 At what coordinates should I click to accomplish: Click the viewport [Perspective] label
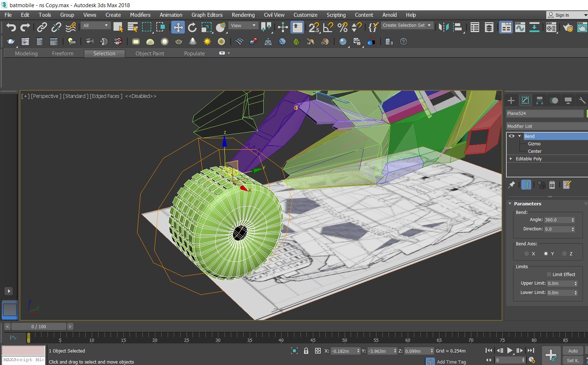click(46, 96)
